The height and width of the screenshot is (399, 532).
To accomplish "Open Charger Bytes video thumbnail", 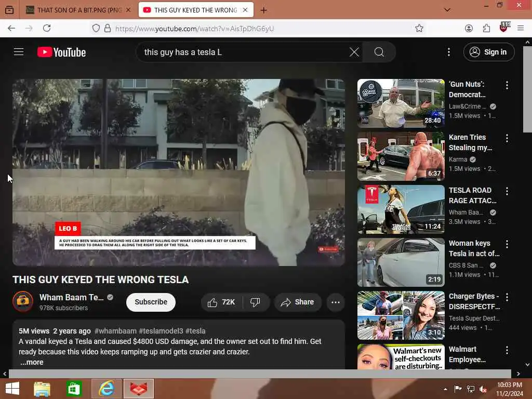I will tap(401, 315).
